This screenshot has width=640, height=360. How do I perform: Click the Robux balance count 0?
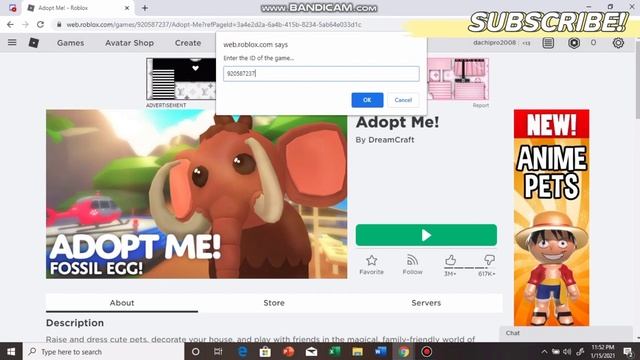tap(593, 42)
